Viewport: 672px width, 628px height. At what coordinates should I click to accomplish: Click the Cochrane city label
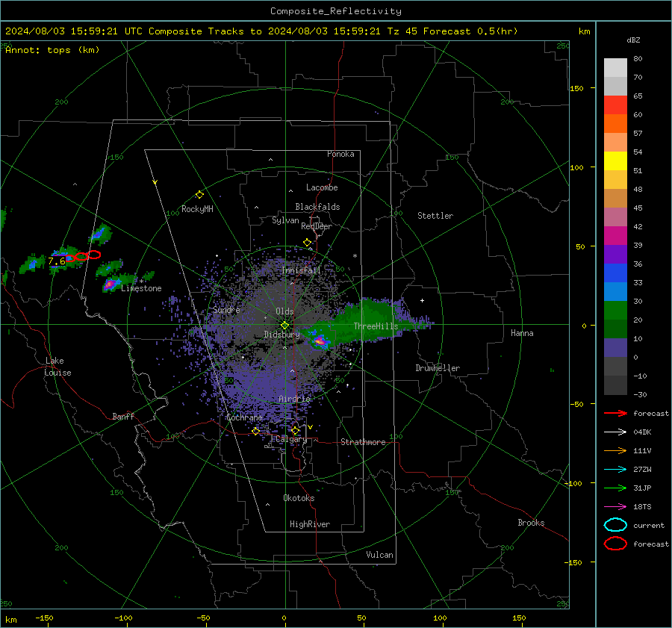pos(244,417)
